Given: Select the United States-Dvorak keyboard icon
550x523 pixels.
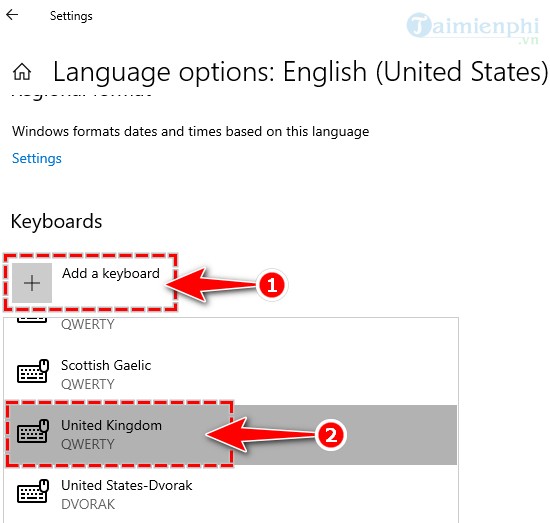Looking at the screenshot, I should pyautogui.click(x=33, y=491).
